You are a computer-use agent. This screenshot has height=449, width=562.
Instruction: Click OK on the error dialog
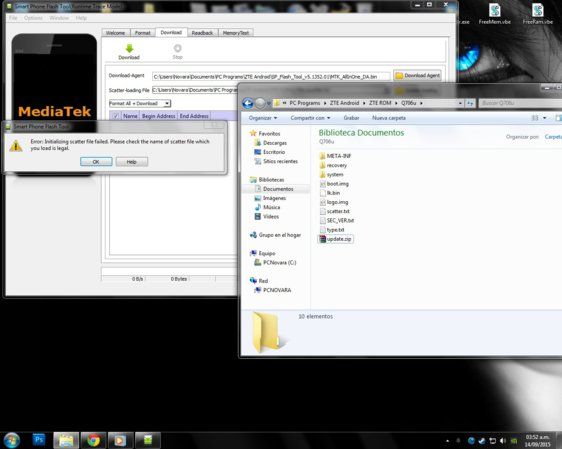(96, 162)
